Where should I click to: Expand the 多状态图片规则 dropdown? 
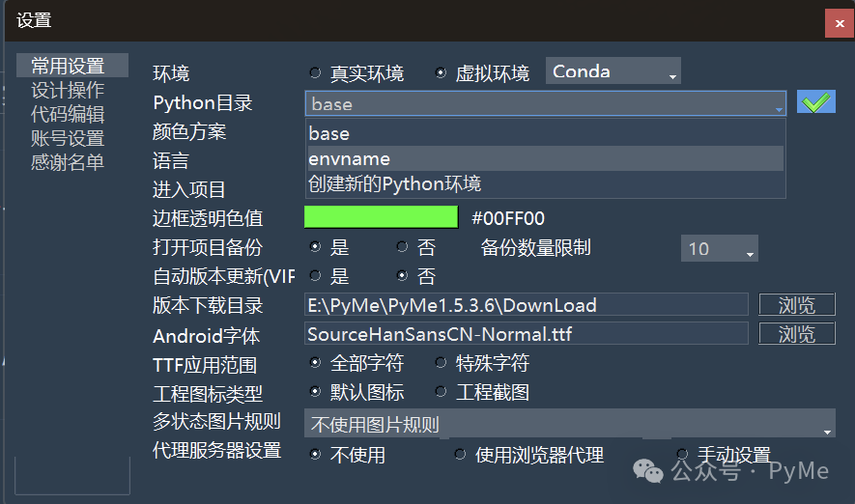point(569,423)
